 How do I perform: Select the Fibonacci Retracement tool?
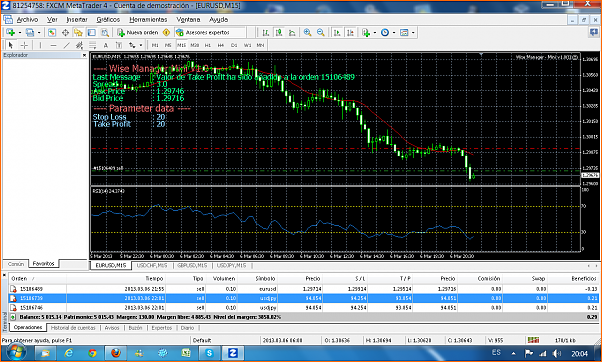click(x=93, y=45)
